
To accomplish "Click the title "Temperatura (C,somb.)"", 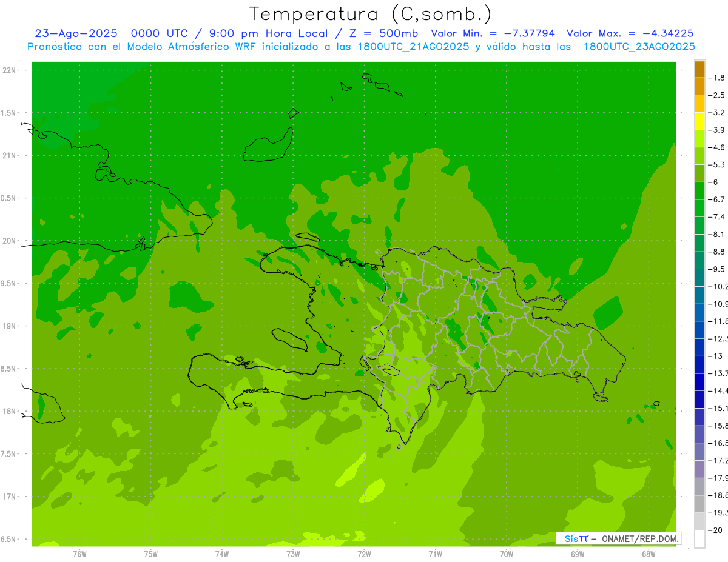I will 371,14.
